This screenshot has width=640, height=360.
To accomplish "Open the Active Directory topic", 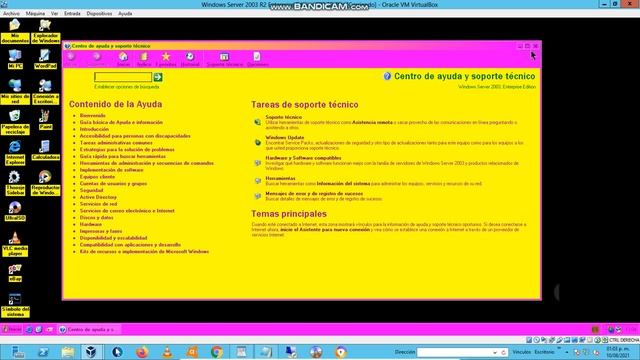I will click(x=98, y=197).
